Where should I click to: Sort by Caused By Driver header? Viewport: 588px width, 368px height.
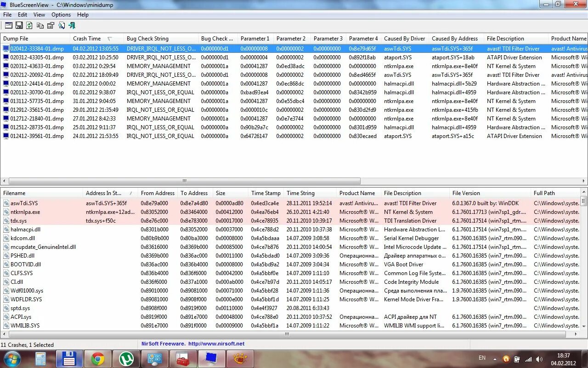(405, 39)
